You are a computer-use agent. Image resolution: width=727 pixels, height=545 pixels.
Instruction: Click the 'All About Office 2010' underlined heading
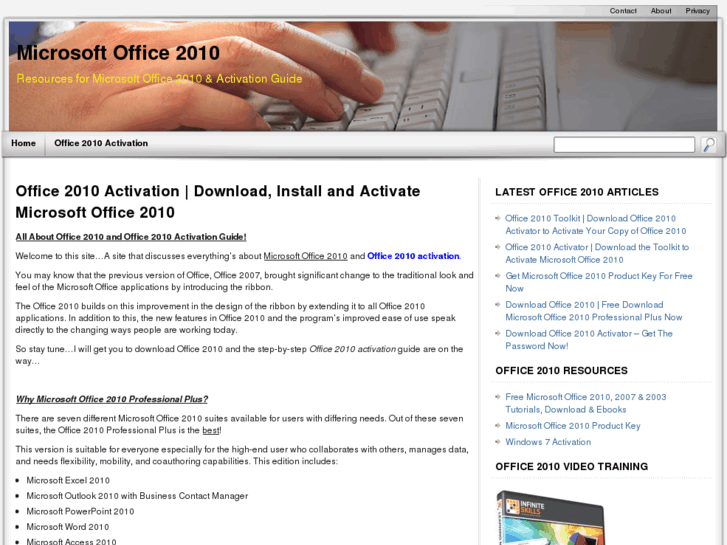click(x=131, y=237)
